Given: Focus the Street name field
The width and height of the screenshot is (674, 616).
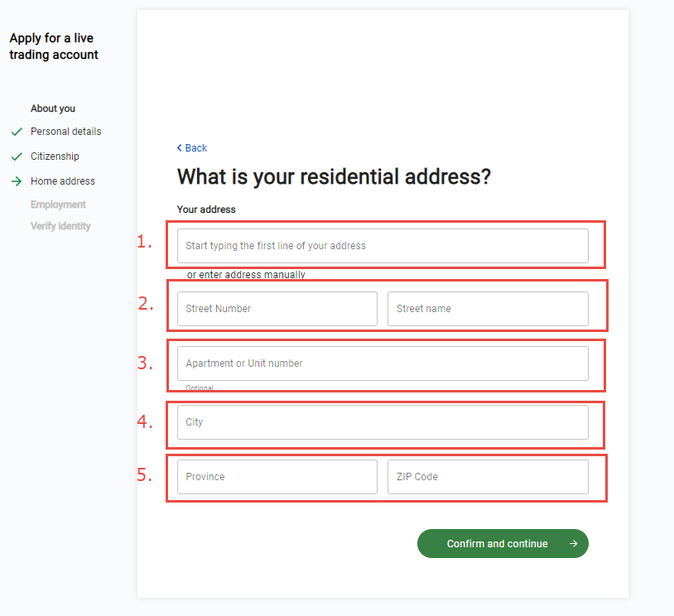Looking at the screenshot, I should coord(488,309).
